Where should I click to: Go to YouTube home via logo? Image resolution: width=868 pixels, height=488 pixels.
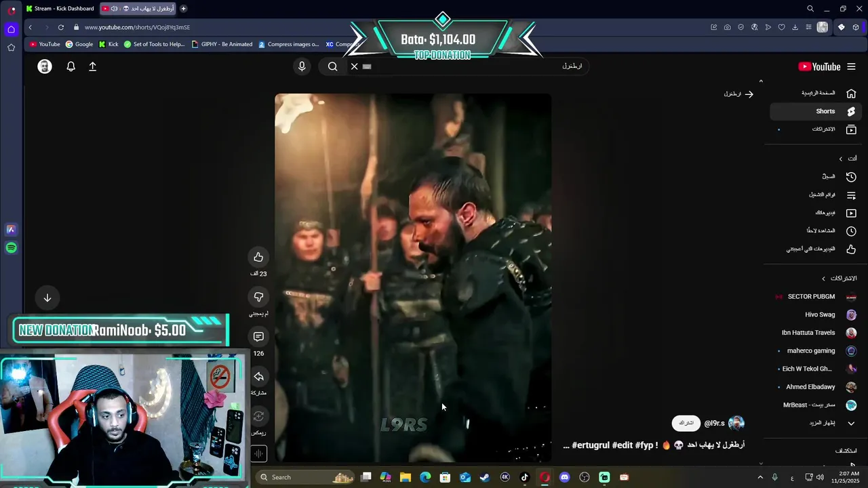click(819, 66)
